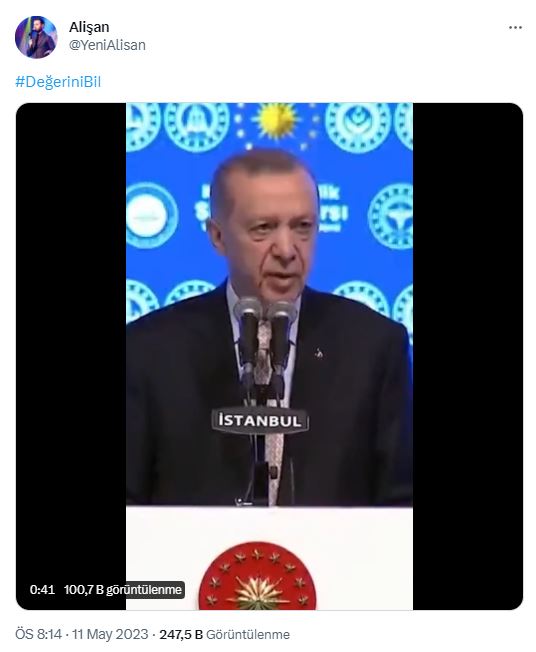The width and height of the screenshot is (536, 652).
Task: Open the three-dot more options menu
Action: point(515,27)
